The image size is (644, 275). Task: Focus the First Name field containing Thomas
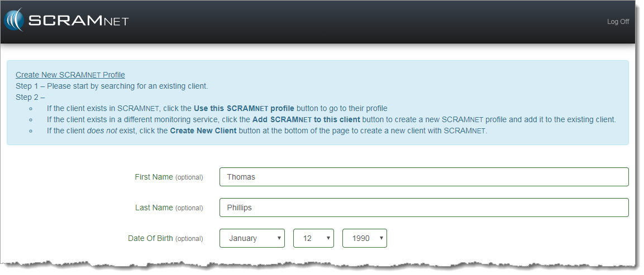coord(423,177)
